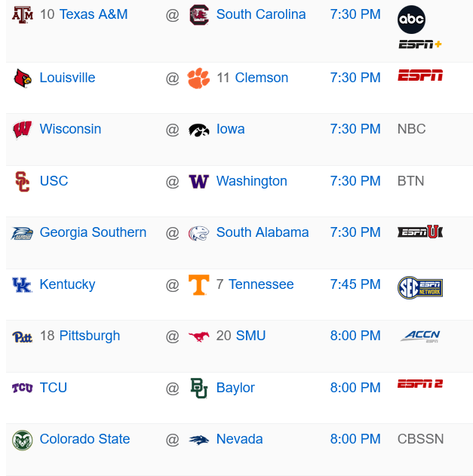Click the Texas A&M team logo
The width and height of the screenshot is (473, 476).
click(23, 14)
